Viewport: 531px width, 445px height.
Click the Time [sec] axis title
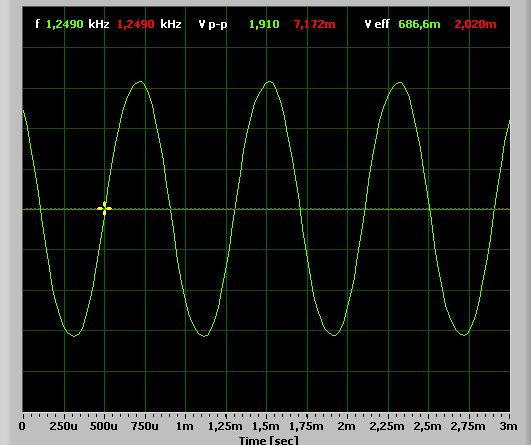pyautogui.click(x=269, y=440)
